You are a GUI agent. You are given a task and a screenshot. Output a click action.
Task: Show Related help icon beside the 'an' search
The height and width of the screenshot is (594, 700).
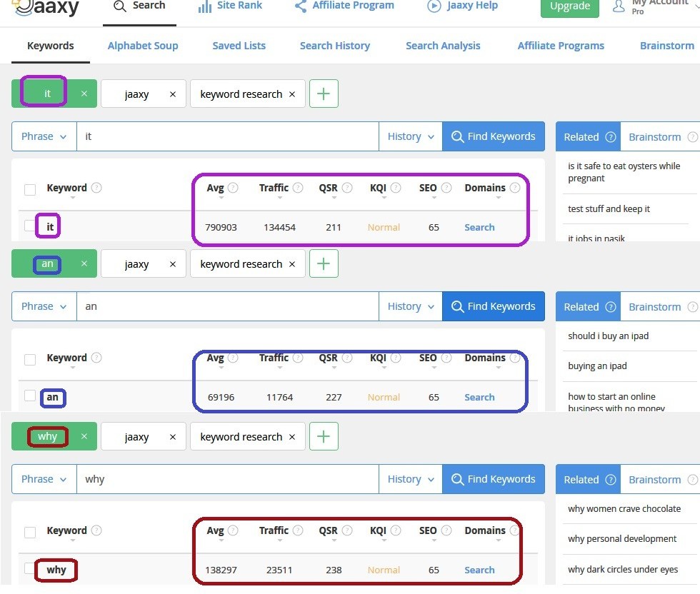[610, 307]
